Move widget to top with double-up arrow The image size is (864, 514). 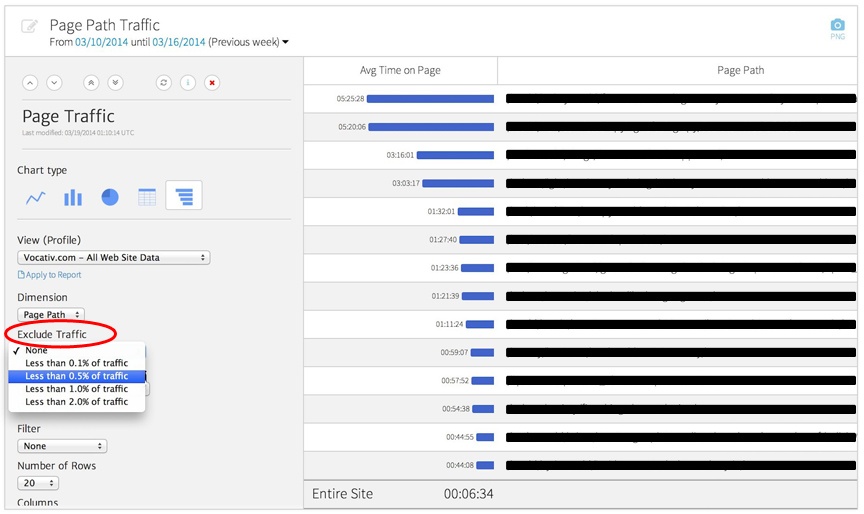pyautogui.click(x=92, y=83)
